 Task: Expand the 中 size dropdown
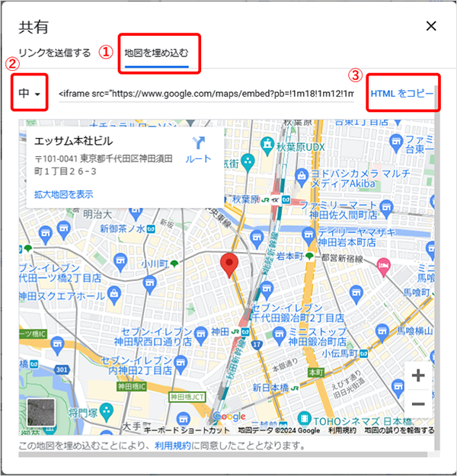(x=29, y=93)
